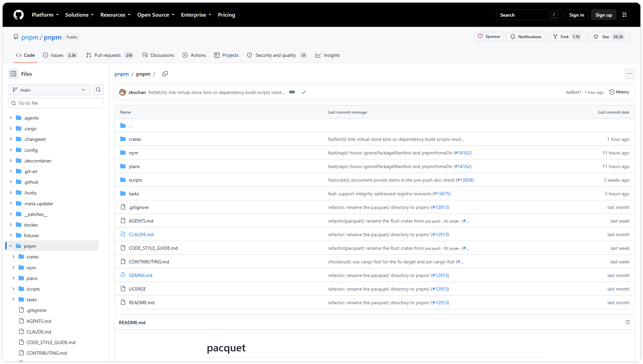Click the GEMINI.md symlink file icon
The image size is (643, 364).
[x=123, y=275]
